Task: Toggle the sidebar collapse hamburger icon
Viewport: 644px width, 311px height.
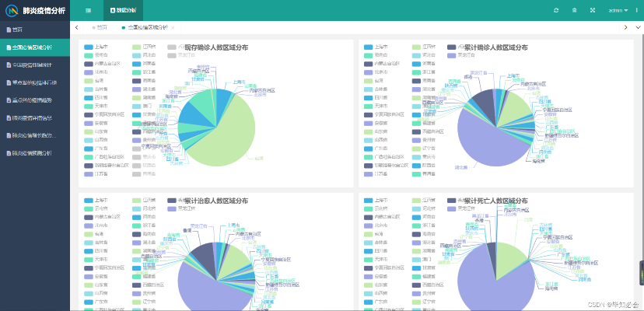Action: pyautogui.click(x=88, y=10)
